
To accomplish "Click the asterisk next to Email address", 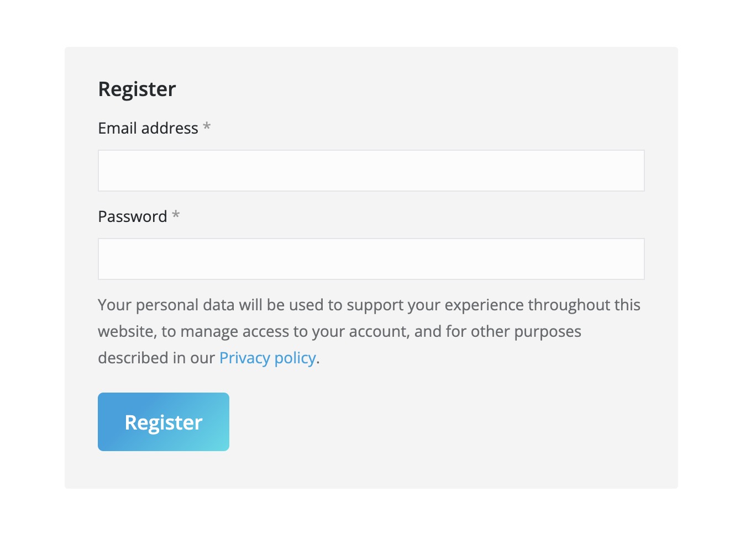I will pyautogui.click(x=207, y=127).
